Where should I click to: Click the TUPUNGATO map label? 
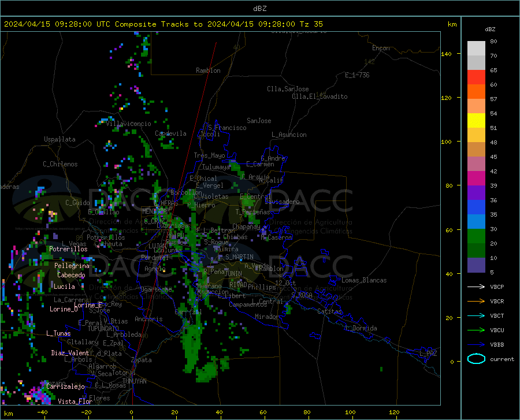coord(103,329)
